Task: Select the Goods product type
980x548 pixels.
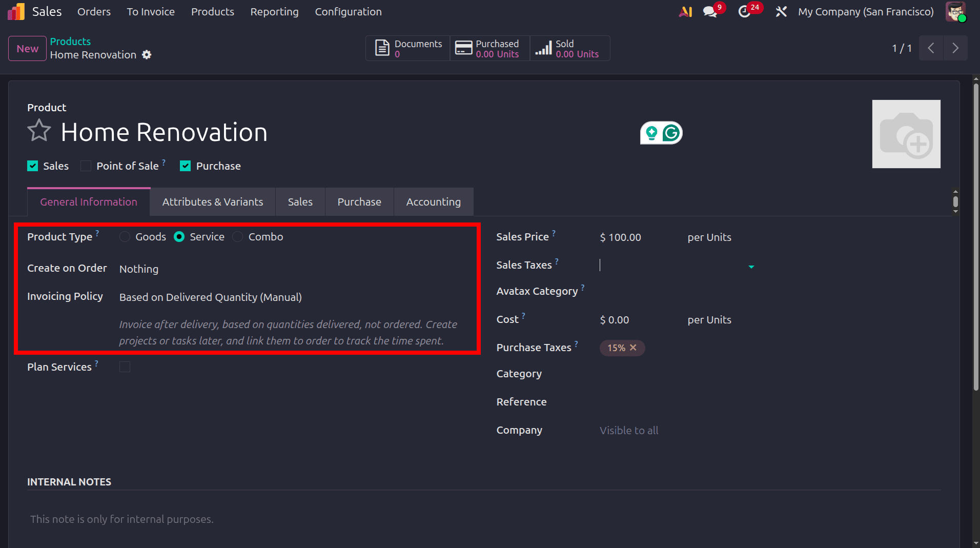Action: point(125,237)
